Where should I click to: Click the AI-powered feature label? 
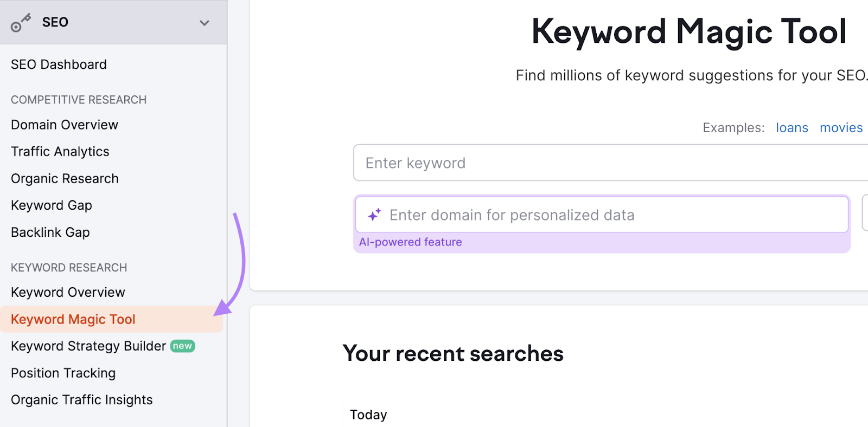coord(411,242)
